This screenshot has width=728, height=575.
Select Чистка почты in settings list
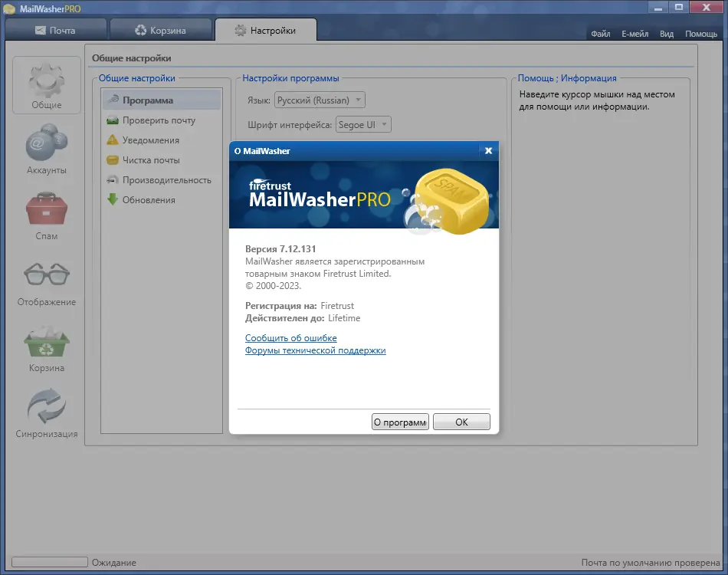pyautogui.click(x=162, y=160)
